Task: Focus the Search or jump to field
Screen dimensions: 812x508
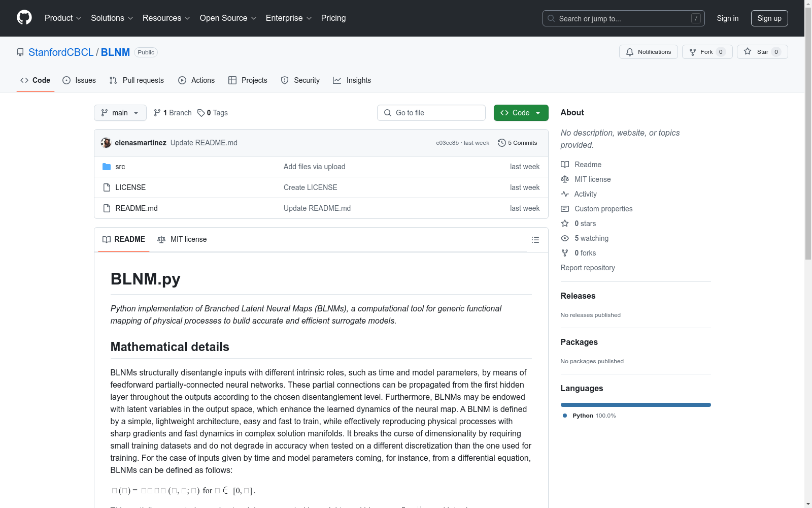Action: click(x=623, y=18)
